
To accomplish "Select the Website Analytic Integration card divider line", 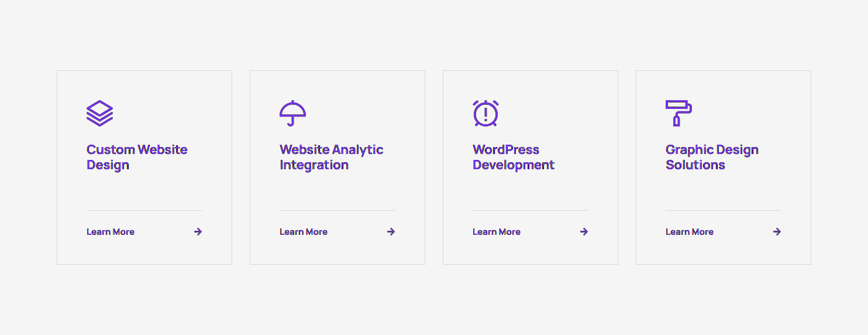I will (337, 210).
